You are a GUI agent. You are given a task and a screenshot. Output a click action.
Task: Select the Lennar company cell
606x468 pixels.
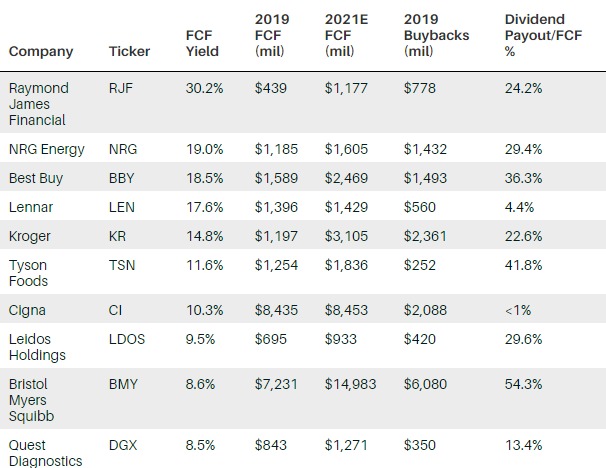pos(31,207)
